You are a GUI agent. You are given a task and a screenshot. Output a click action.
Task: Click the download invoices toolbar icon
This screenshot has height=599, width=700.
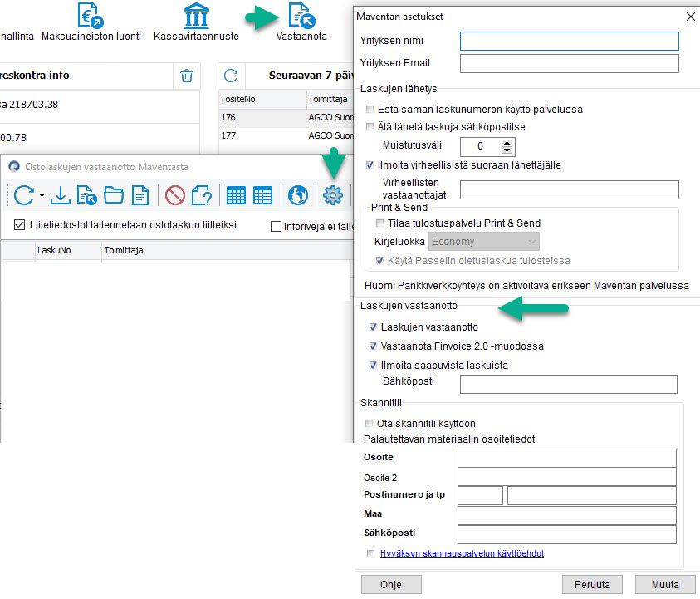click(61, 195)
